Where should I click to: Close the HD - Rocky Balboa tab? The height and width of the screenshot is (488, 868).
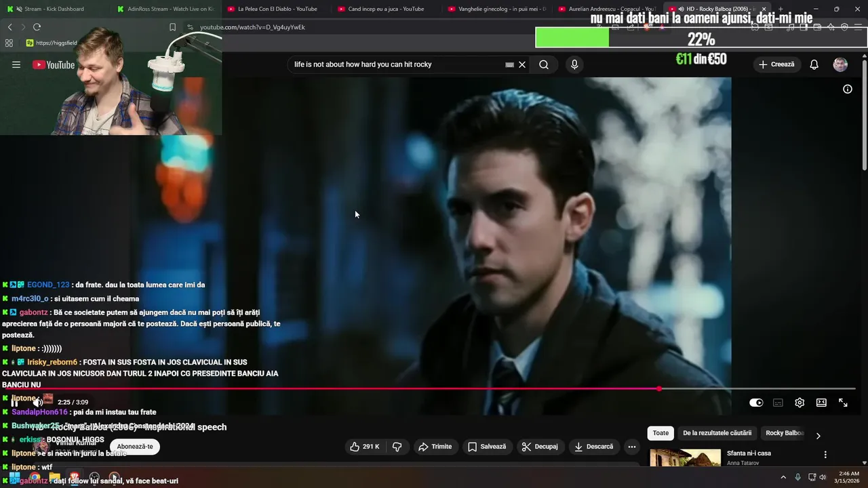[x=764, y=9]
